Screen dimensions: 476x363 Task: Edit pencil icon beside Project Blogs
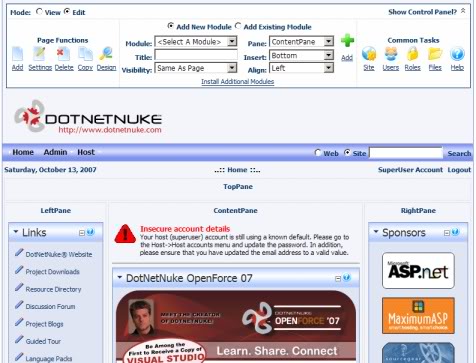(19, 322)
